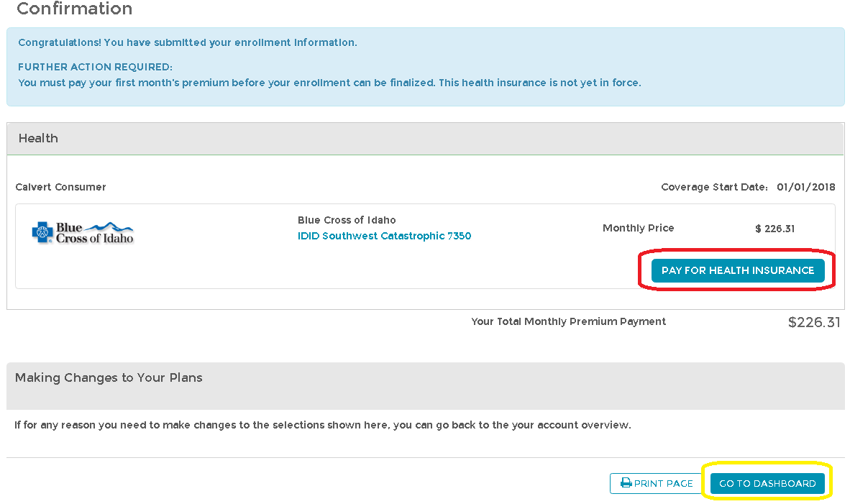Click the Blue Cross of Idaho logo
The image size is (850, 504).
[83, 233]
